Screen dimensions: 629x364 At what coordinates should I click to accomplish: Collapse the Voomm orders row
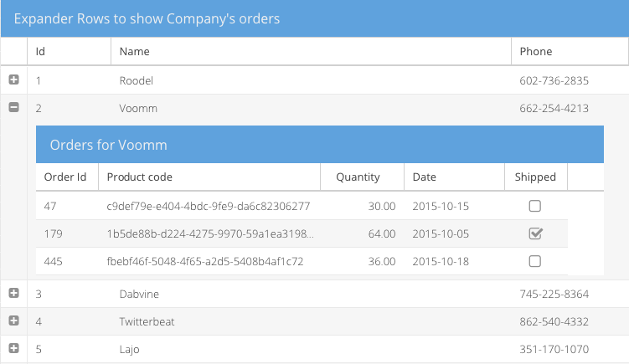click(x=13, y=107)
